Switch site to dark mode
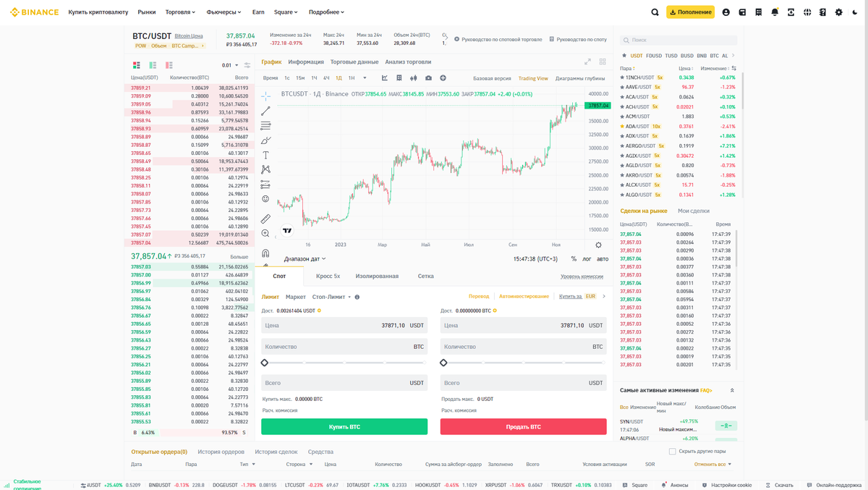 (x=855, y=12)
